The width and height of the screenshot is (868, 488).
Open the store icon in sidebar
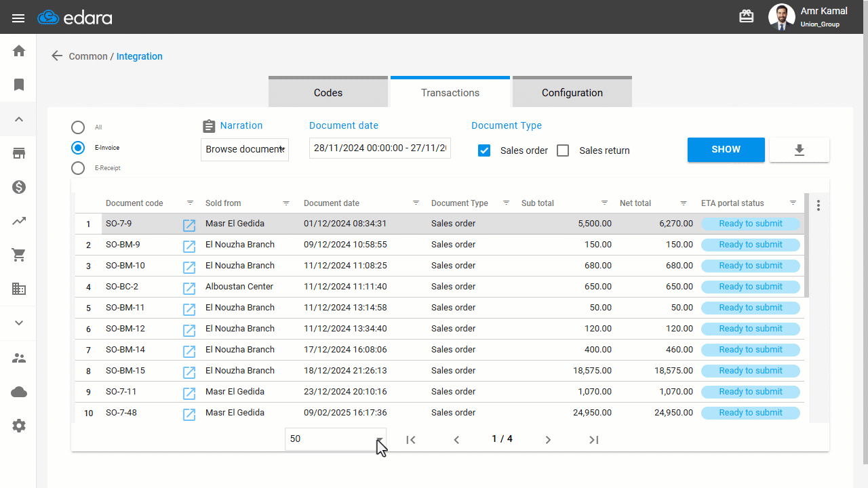click(19, 153)
